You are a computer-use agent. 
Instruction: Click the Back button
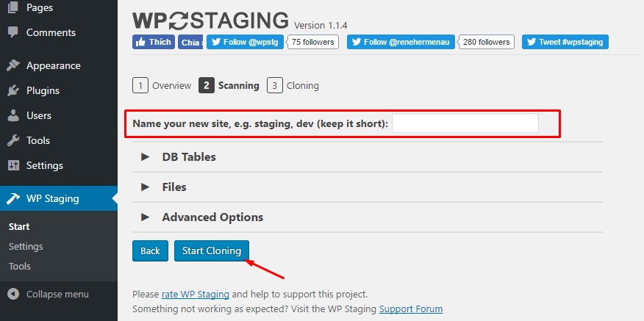(x=150, y=250)
